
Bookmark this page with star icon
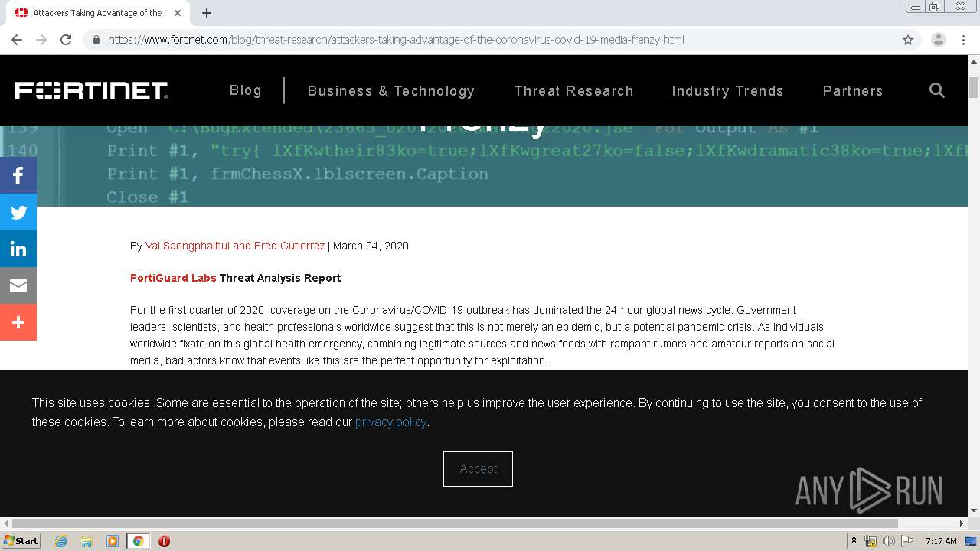point(908,40)
